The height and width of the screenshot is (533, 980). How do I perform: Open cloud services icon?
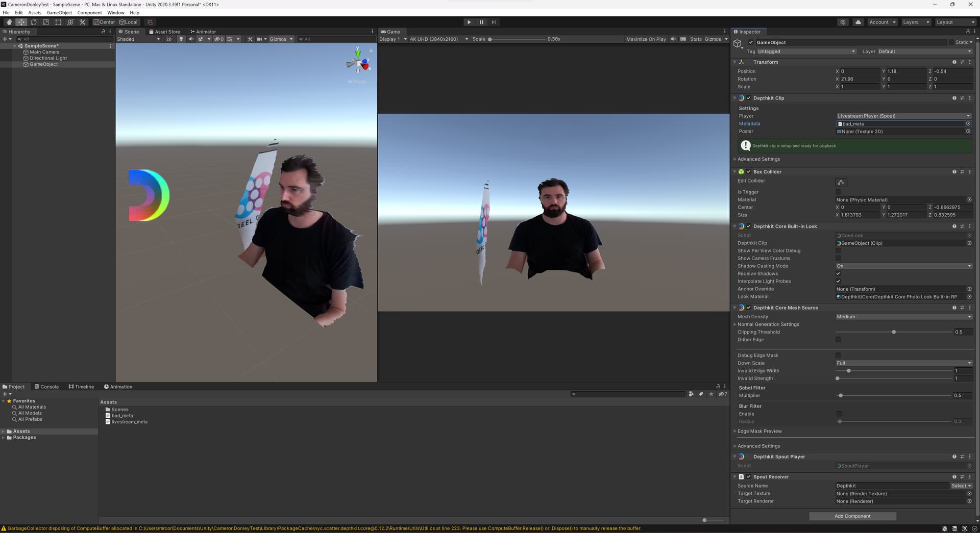pos(858,22)
